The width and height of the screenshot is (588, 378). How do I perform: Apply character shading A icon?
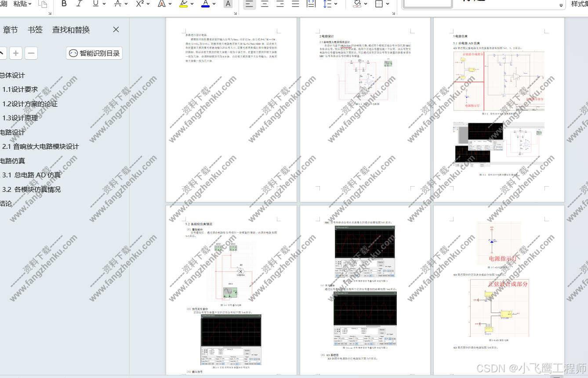click(228, 4)
